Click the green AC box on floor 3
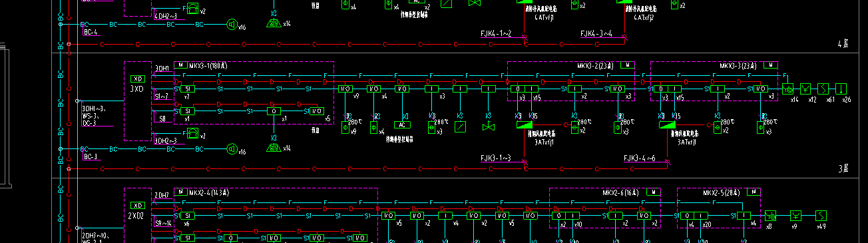The height and width of the screenshot is (243, 868). [402, 124]
